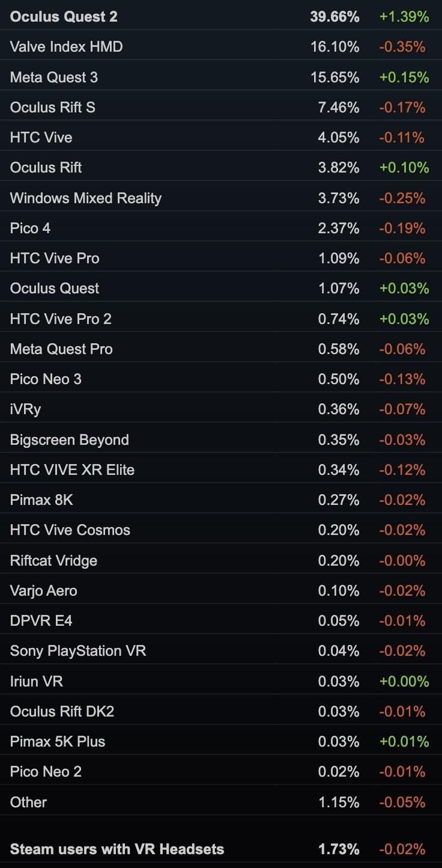Click the 1.73% VR users percentage
The height and width of the screenshot is (868, 442).
(x=339, y=849)
